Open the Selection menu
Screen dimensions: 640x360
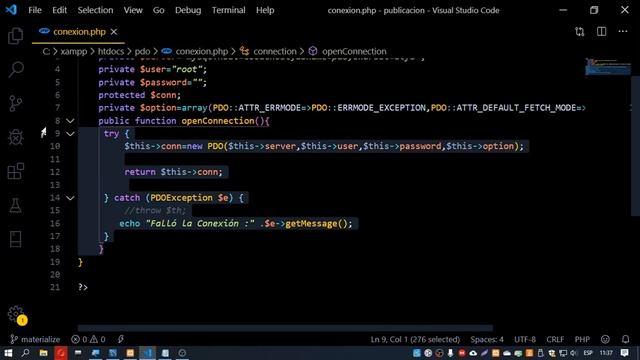tap(96, 10)
